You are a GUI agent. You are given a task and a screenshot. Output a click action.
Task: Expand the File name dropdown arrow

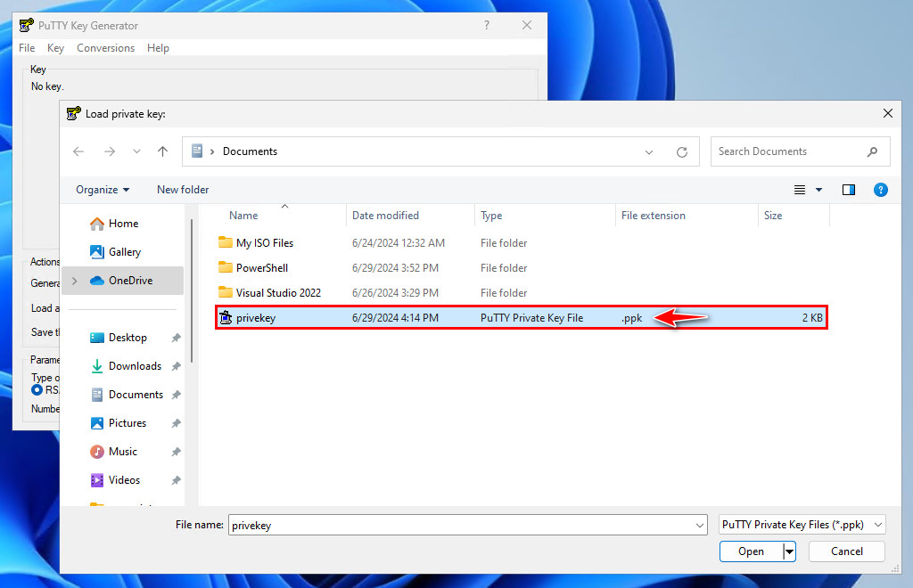tap(699, 525)
